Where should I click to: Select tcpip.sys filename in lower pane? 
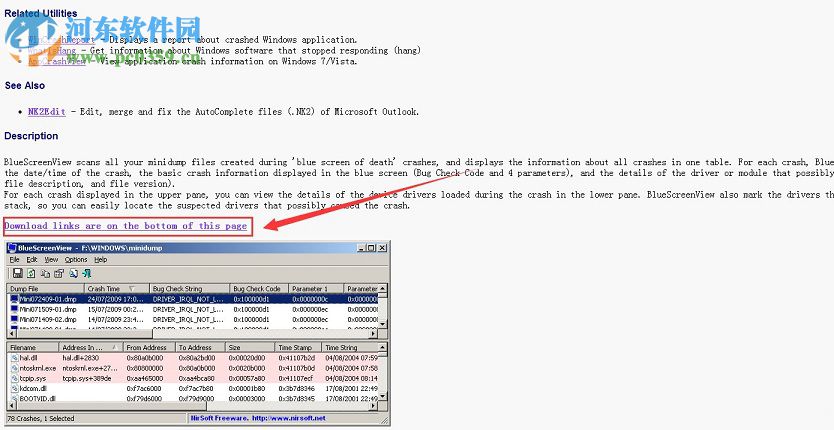coord(33,378)
